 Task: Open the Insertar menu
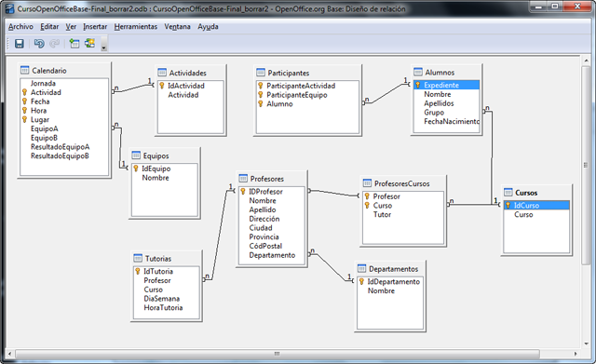coord(95,27)
